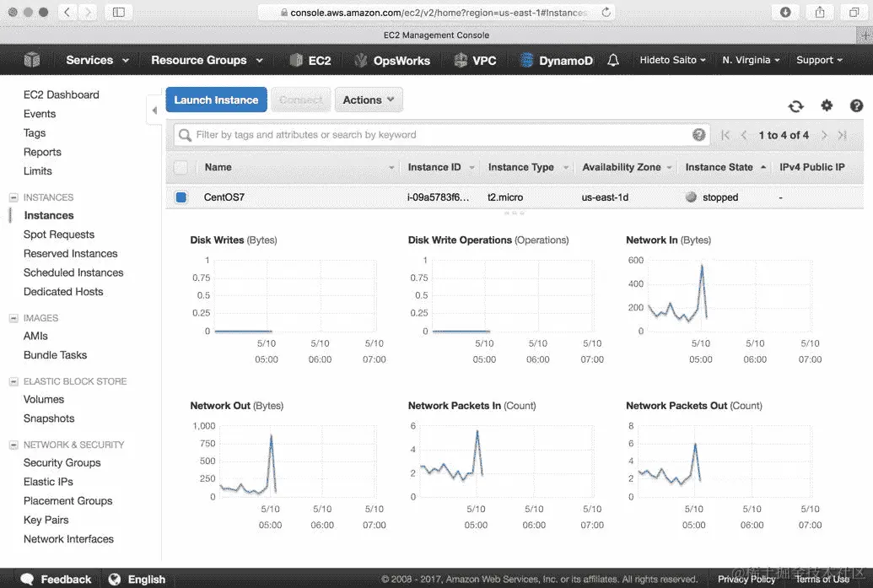The height and width of the screenshot is (588, 873).
Task: Open Elastic IPs in sidebar
Action: tap(48, 482)
